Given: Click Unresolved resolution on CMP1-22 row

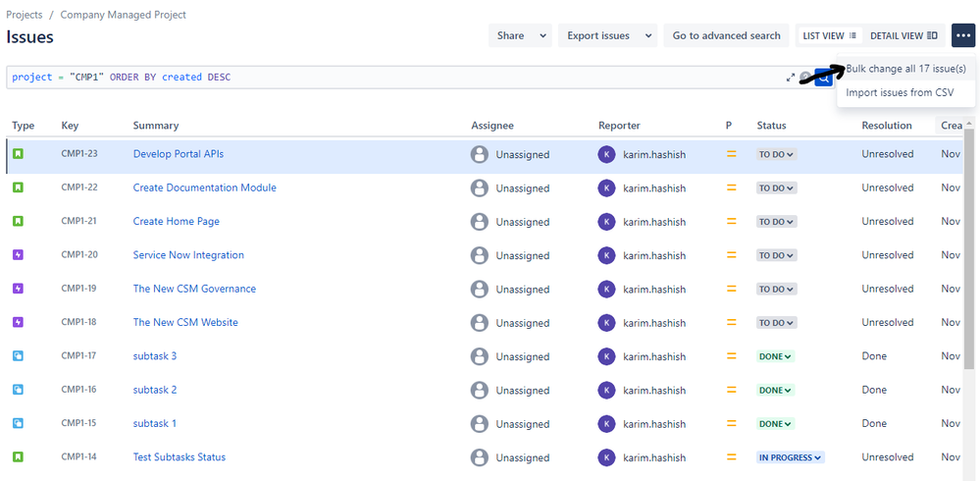Looking at the screenshot, I should coord(888,187).
